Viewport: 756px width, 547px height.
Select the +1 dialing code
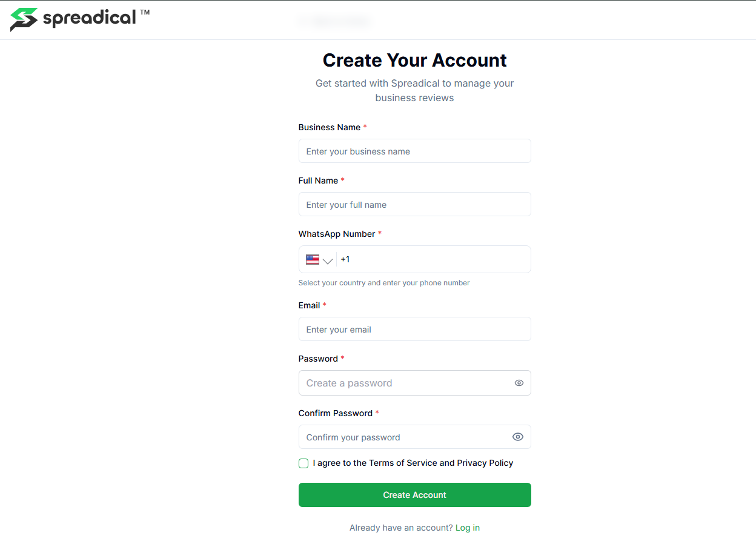tap(345, 259)
